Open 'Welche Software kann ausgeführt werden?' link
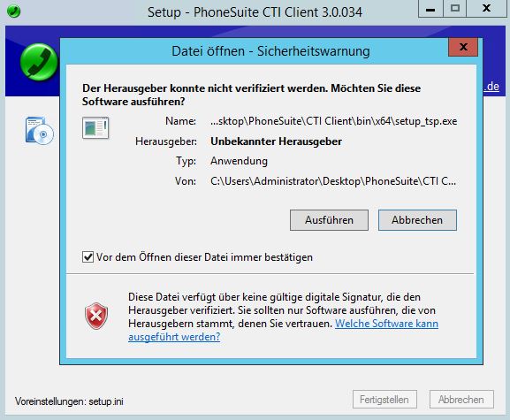 pyautogui.click(x=284, y=330)
